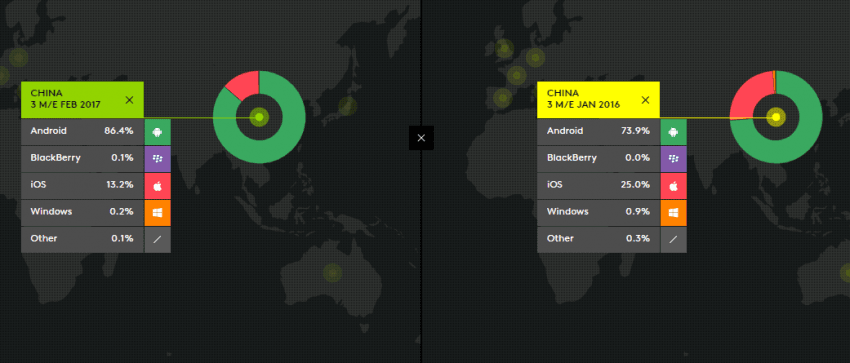Select the iOS 25.0% row
Viewport: 850px width, 363px height.
pos(598,186)
